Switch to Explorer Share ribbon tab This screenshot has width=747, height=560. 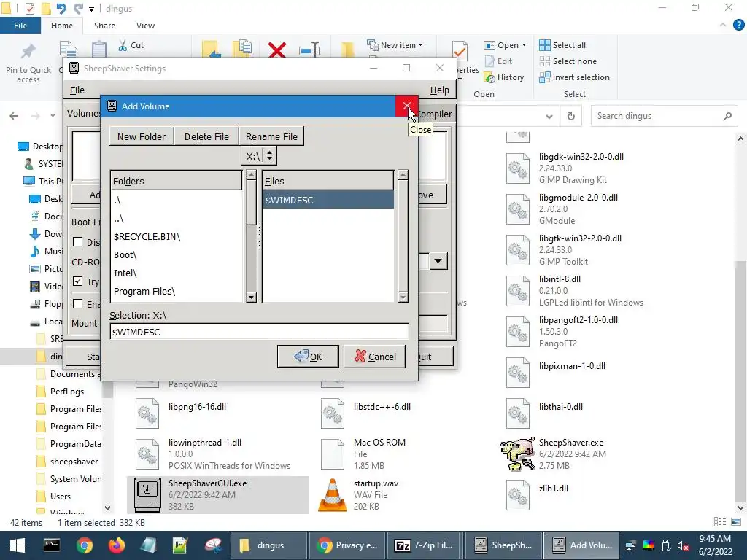[x=104, y=26]
